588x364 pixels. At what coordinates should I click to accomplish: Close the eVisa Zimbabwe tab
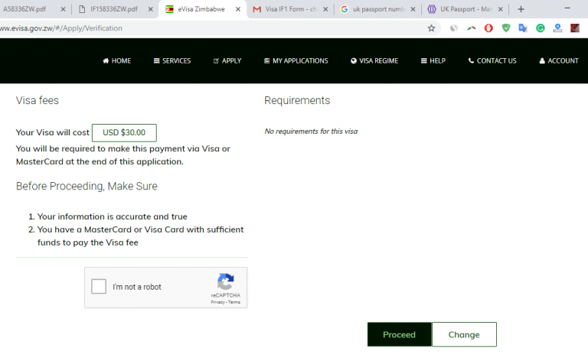click(x=238, y=9)
